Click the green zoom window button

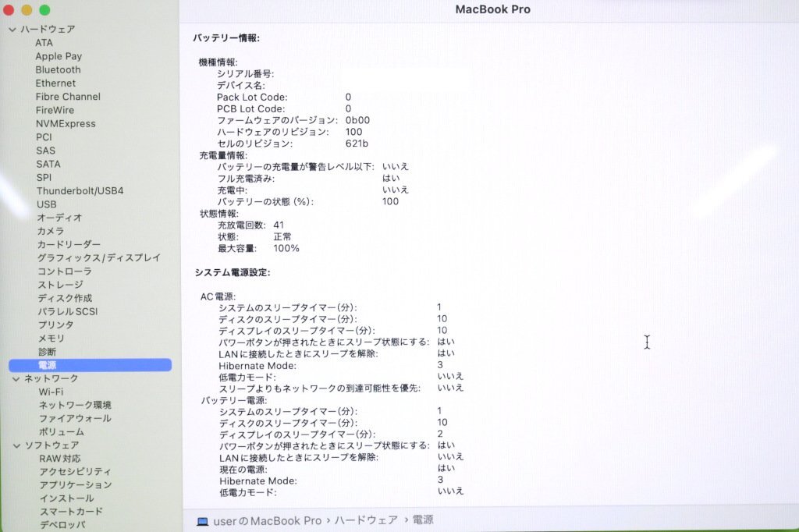44,9
